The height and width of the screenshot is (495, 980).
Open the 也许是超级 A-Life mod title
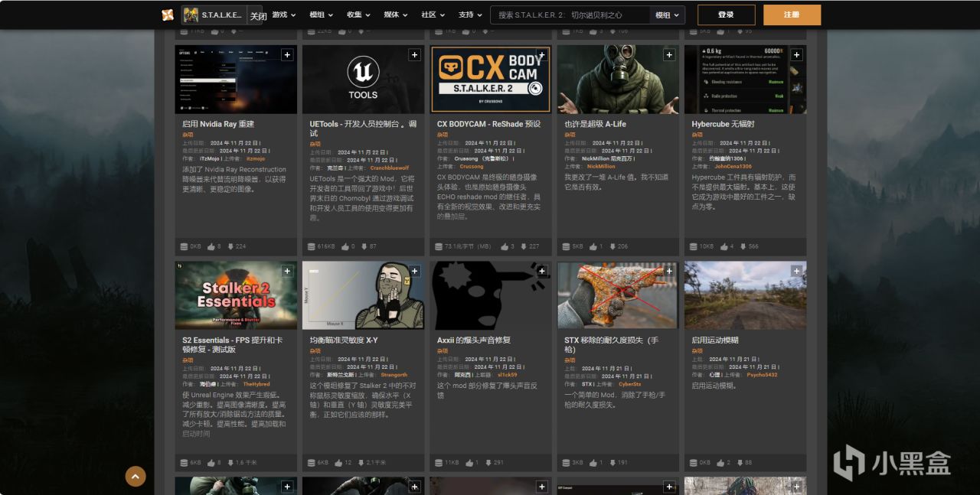point(595,124)
